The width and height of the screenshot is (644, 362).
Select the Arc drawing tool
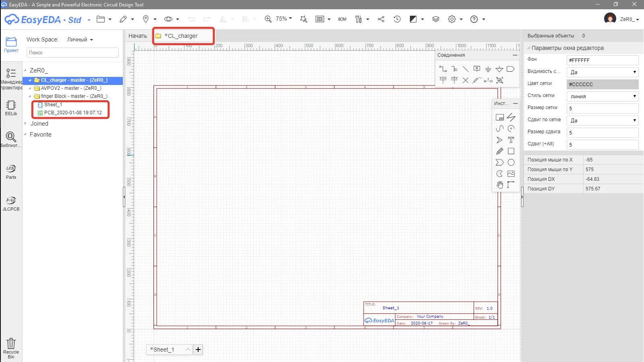point(511,128)
